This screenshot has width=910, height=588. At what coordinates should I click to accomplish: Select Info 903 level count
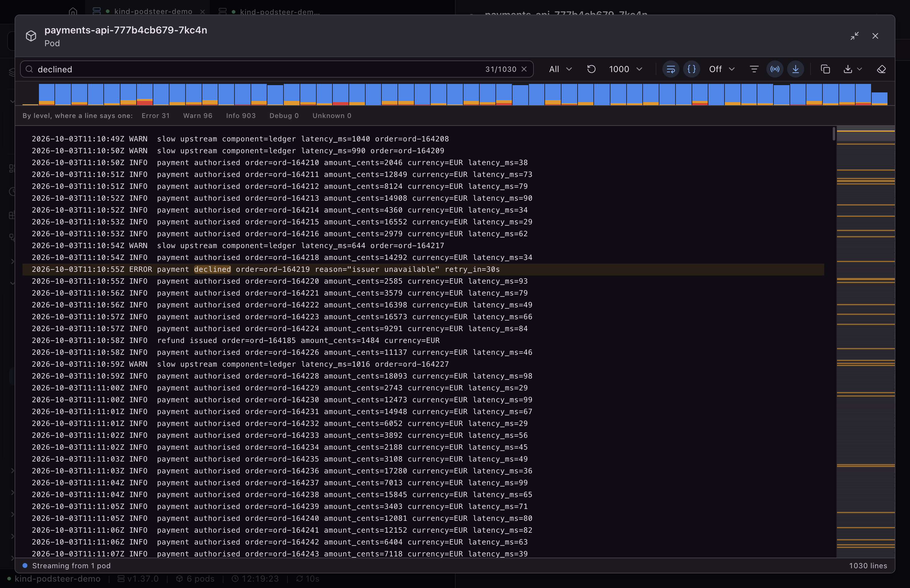[241, 116]
